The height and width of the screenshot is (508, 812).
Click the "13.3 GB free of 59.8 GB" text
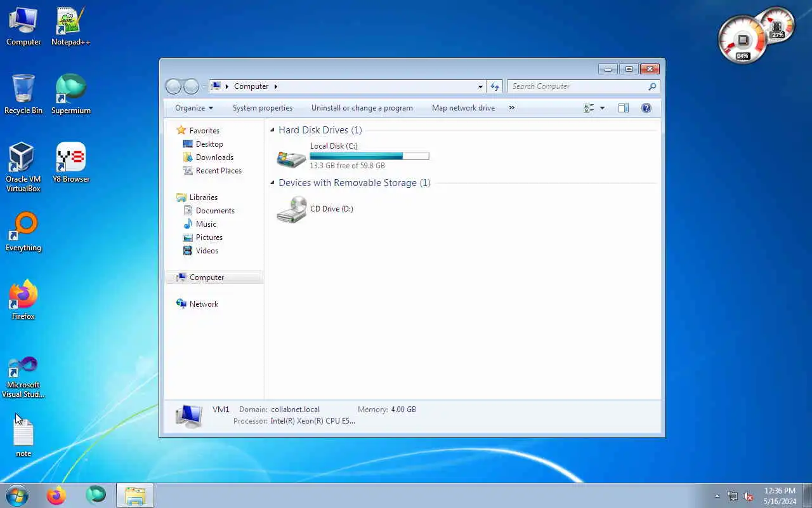tap(347, 166)
